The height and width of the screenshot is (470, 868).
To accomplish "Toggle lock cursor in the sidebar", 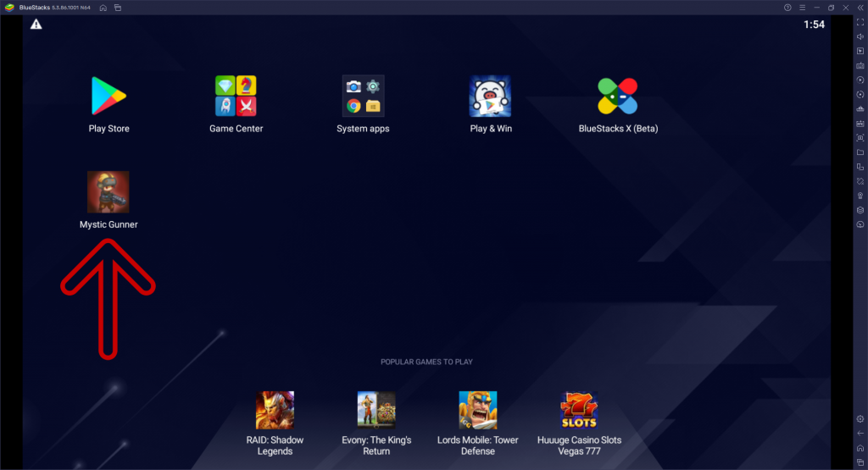I will click(860, 51).
